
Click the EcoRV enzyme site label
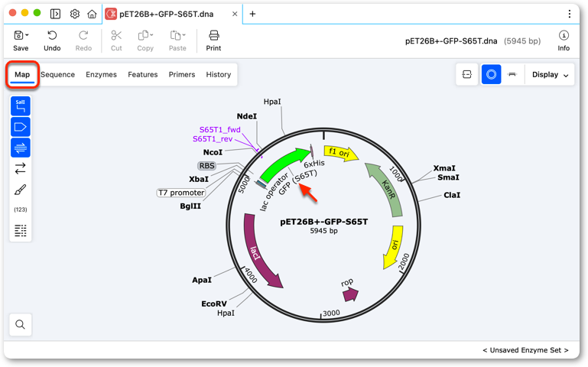(214, 304)
